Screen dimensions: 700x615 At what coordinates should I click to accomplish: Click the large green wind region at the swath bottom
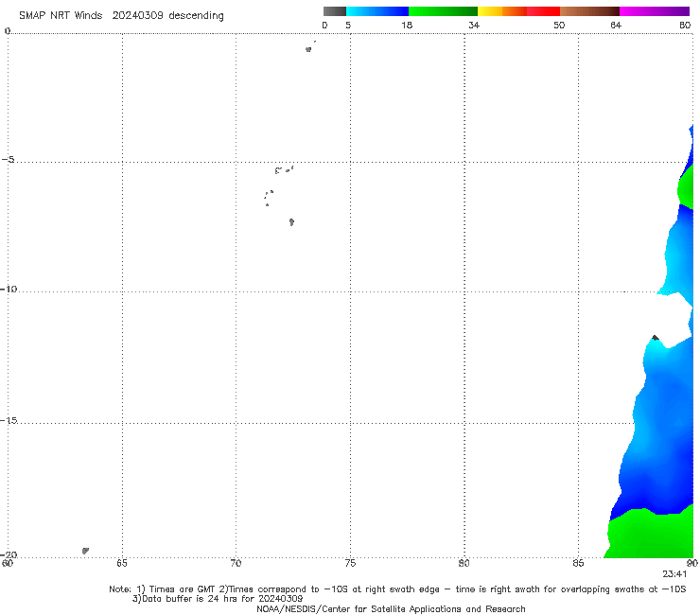click(652, 535)
